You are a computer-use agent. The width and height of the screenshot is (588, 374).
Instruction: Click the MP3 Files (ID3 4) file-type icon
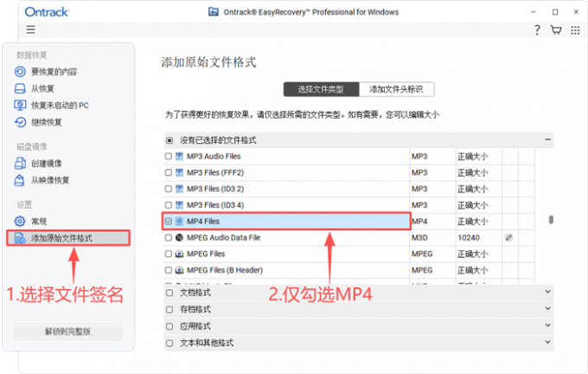click(x=179, y=205)
